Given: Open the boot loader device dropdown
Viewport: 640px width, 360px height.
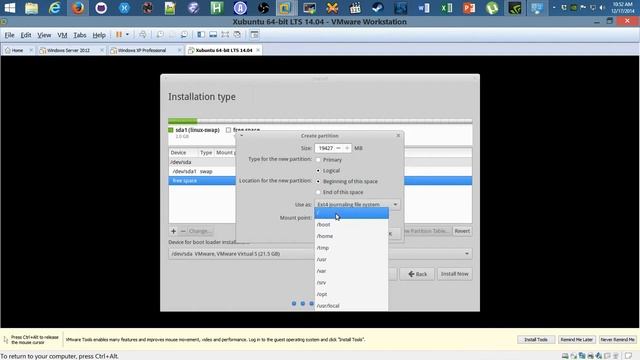Looking at the screenshot, I should coord(320,253).
